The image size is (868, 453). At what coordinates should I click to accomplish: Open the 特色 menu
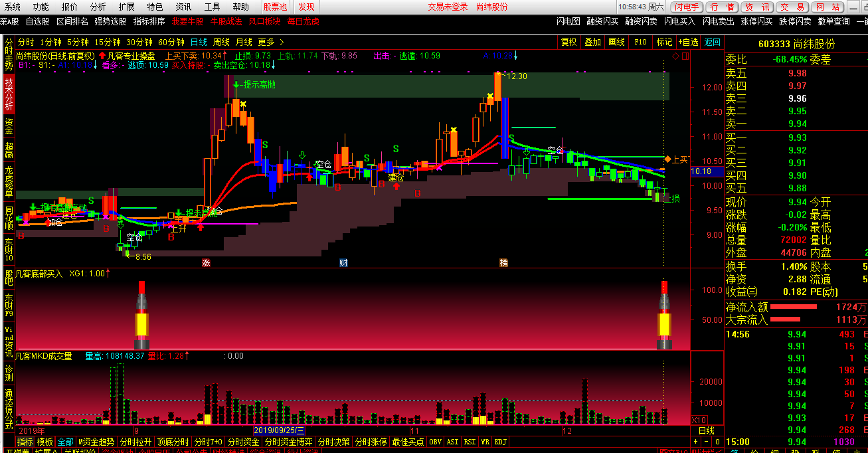pos(155,7)
